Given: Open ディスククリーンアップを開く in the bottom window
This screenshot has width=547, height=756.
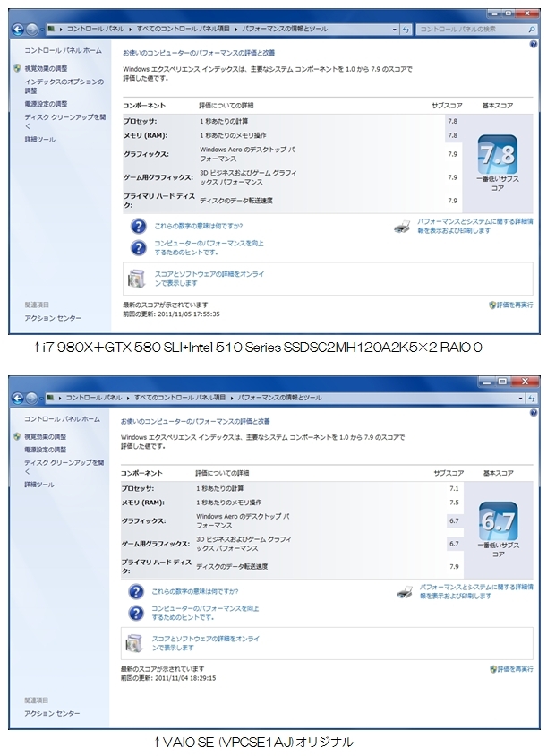Looking at the screenshot, I should click(64, 467).
